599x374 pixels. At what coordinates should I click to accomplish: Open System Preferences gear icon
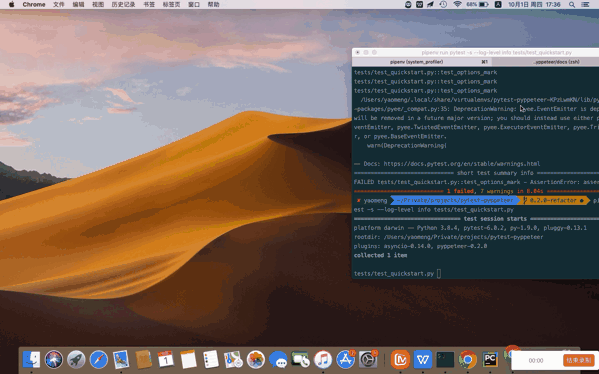pos(368,359)
